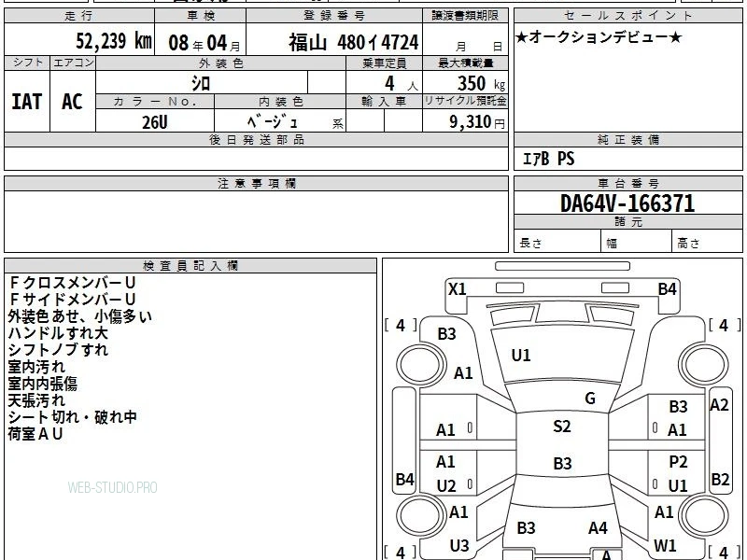Click the U3 damage mark
The height and width of the screenshot is (560, 747).
pyautogui.click(x=459, y=546)
